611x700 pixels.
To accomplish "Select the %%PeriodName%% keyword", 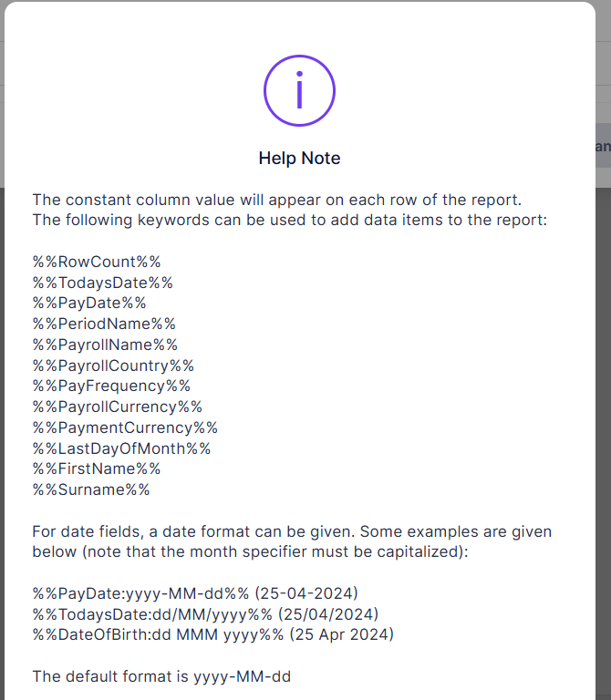I will [x=104, y=324].
